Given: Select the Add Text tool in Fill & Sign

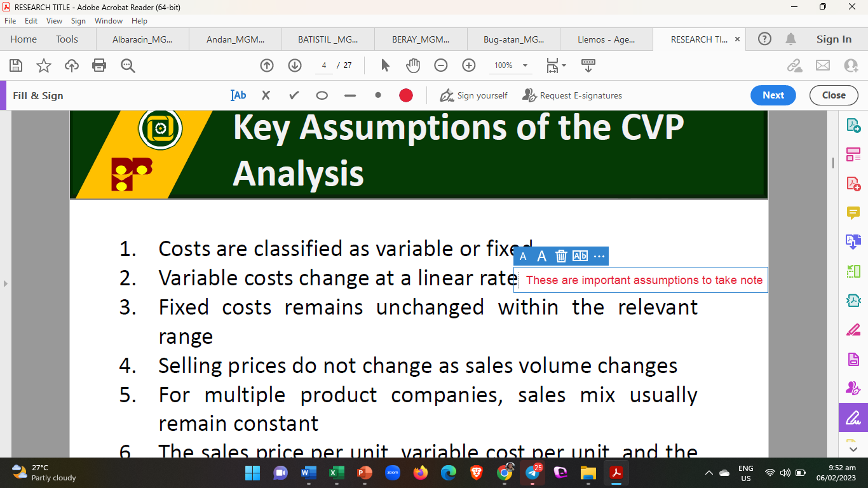Looking at the screenshot, I should click(x=238, y=95).
